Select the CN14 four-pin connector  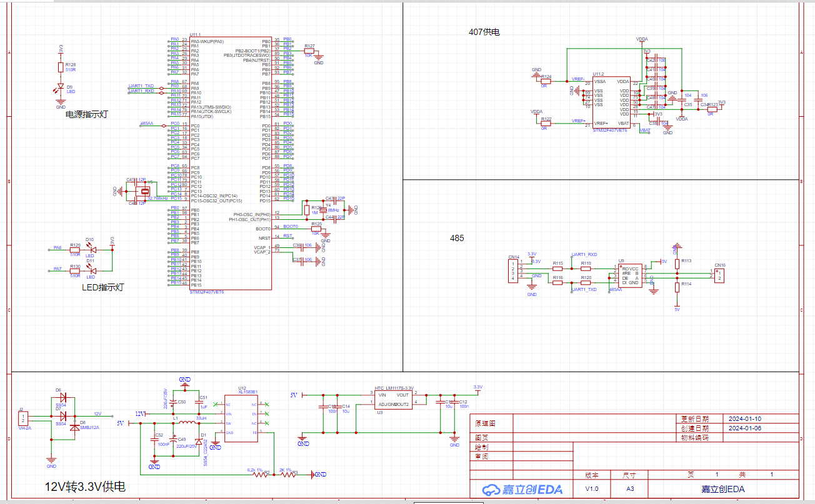click(513, 270)
